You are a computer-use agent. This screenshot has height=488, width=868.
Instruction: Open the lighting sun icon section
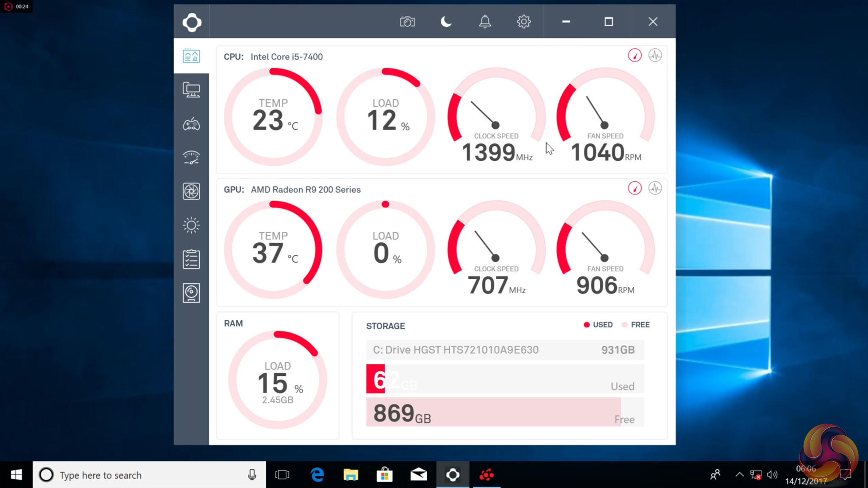pos(191,225)
